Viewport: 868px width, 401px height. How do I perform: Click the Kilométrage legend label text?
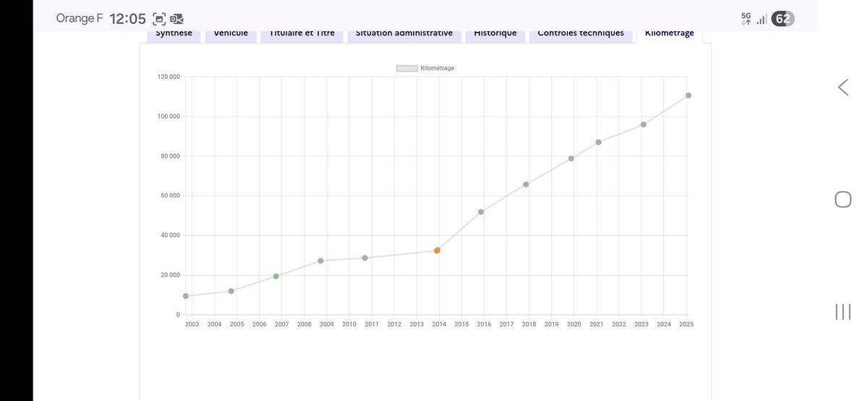437,69
